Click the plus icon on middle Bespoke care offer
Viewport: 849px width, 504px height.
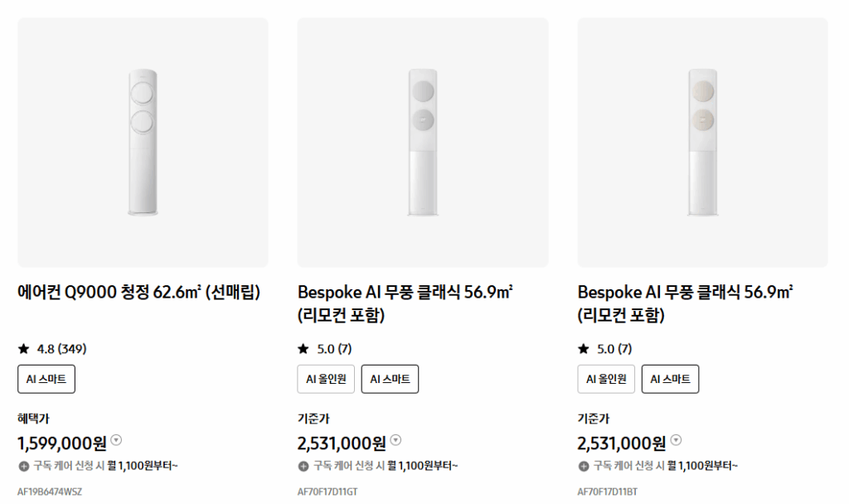click(302, 466)
